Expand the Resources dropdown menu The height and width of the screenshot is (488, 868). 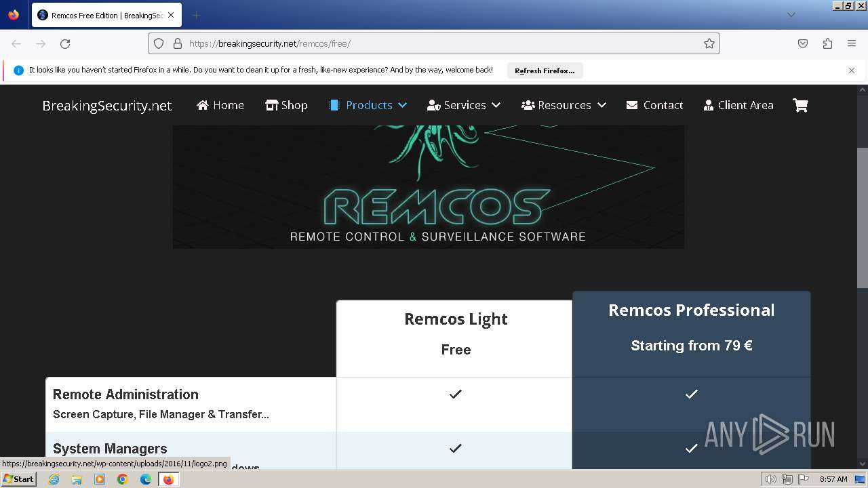click(x=564, y=105)
